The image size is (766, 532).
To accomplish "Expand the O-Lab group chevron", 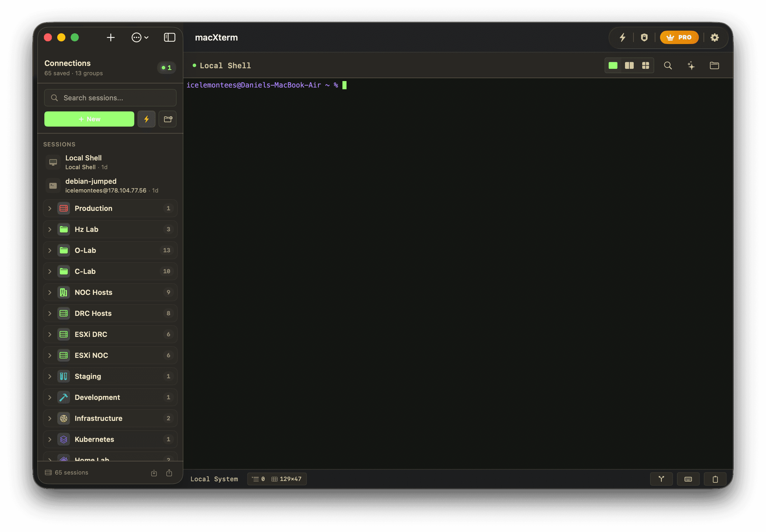I will [x=50, y=250].
